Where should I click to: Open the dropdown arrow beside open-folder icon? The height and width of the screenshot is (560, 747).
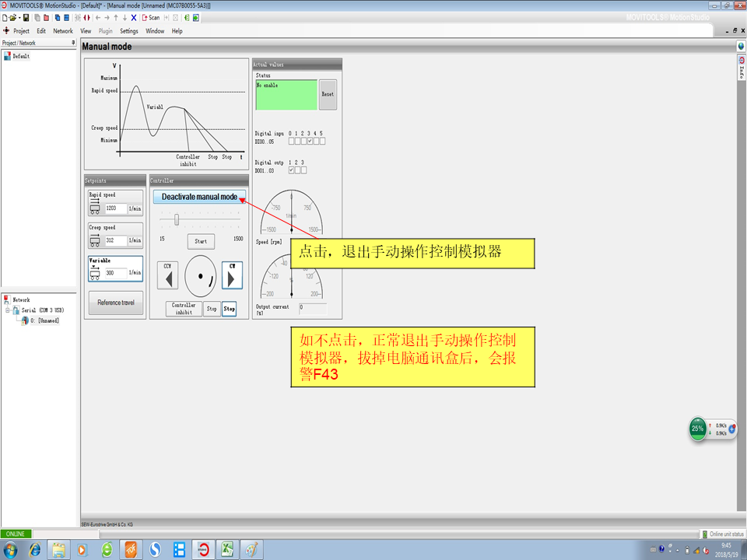(x=19, y=17)
